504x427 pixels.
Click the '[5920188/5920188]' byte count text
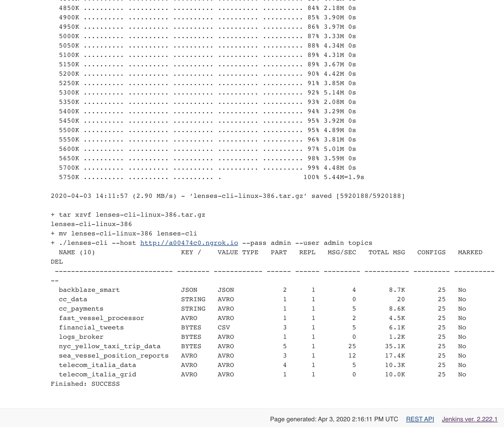pyautogui.click(x=371, y=196)
